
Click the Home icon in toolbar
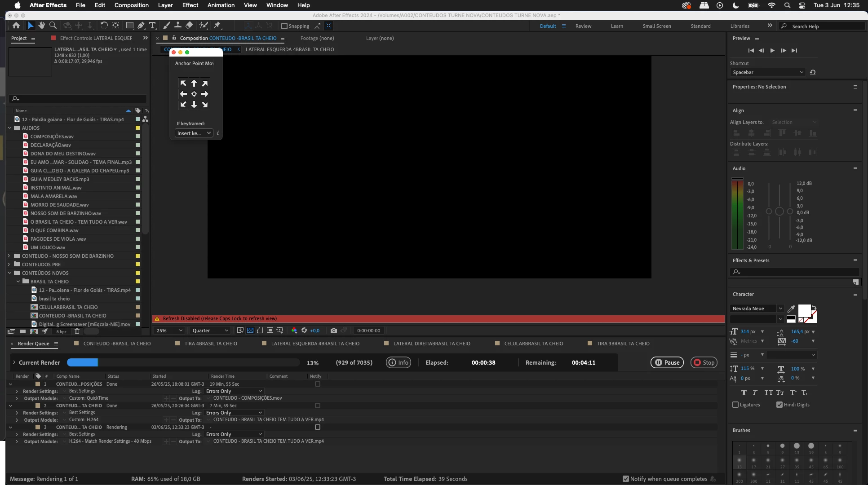click(x=16, y=26)
